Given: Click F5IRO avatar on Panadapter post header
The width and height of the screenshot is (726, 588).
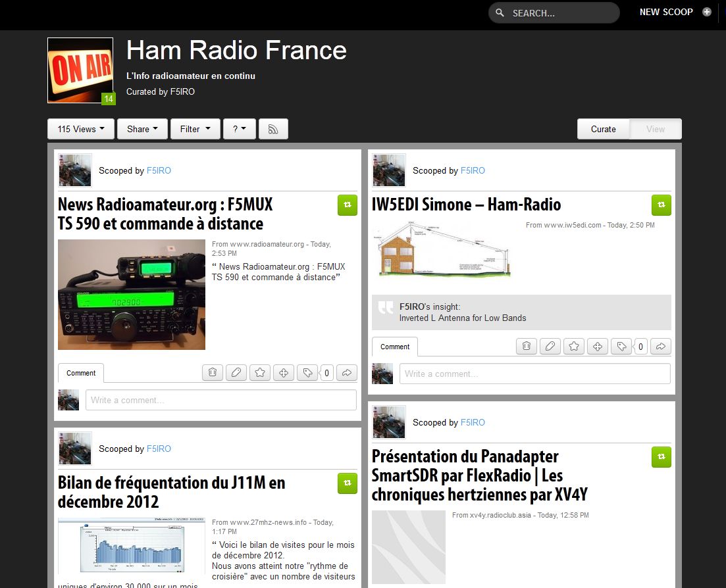Looking at the screenshot, I should click(389, 422).
